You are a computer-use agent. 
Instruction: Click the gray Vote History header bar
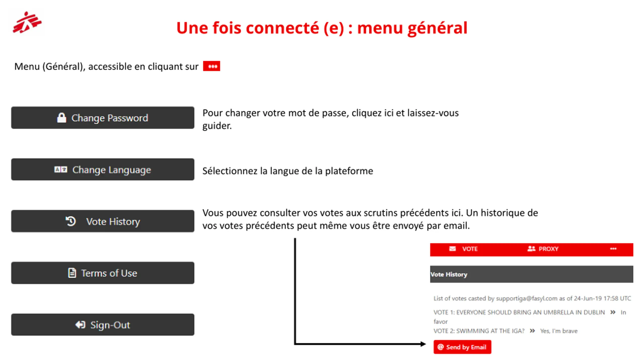pos(532,274)
